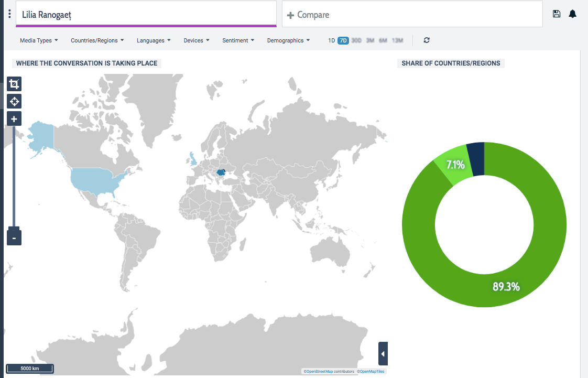Switch time range to 30D
588x378 pixels.
tap(356, 40)
